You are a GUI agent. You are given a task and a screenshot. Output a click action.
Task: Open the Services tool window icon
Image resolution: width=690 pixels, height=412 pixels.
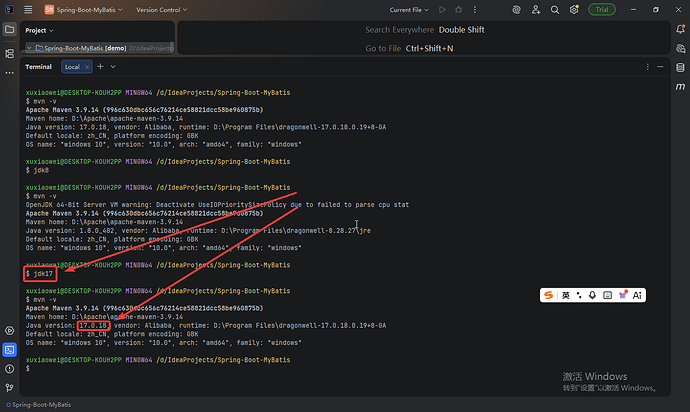pos(9,331)
